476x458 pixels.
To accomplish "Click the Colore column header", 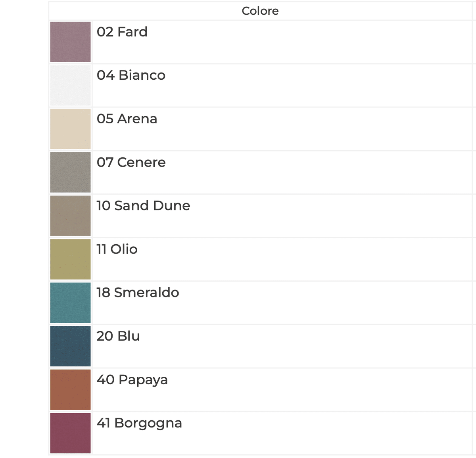I will pyautogui.click(x=260, y=11).
